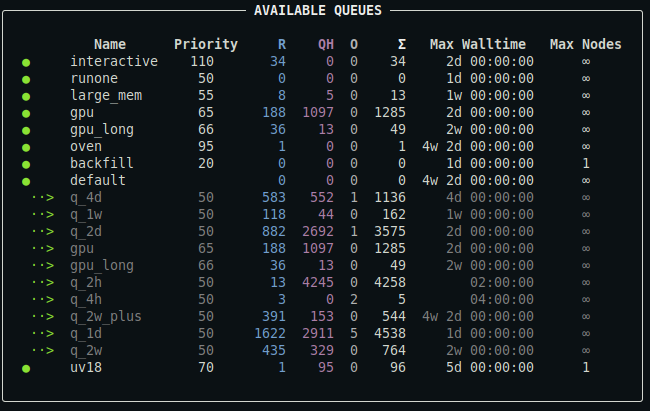The image size is (650, 411).
Task: Select the q_2h sub-queue name
Action: [x=86, y=282]
